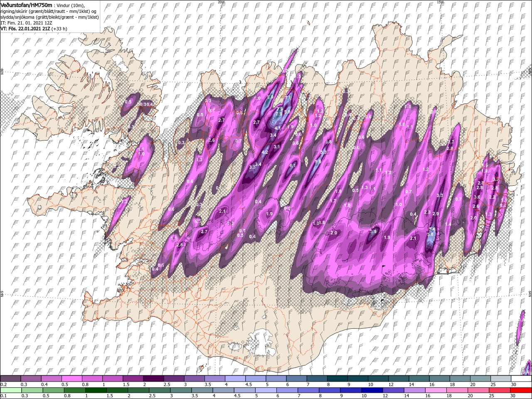532x399 pixels.
Task: Click the snow legend swatch starting at 16
Action: pos(439,379)
